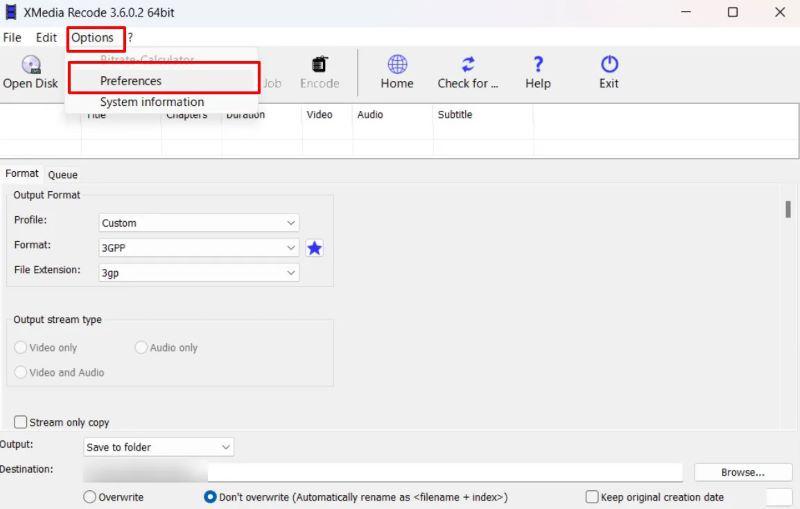
Task: Choose Preferences from the Options menu
Action: tap(130, 81)
